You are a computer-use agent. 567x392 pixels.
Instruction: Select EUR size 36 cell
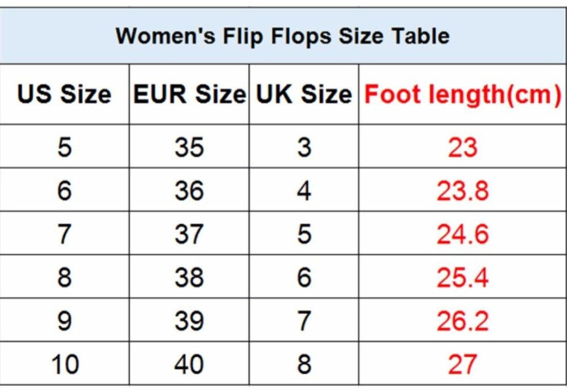pyautogui.click(x=189, y=190)
